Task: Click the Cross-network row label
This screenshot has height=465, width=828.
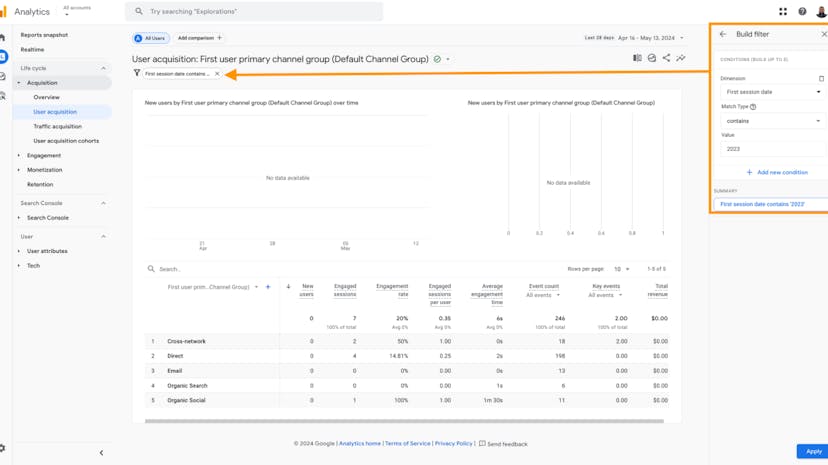Action: 186,341
